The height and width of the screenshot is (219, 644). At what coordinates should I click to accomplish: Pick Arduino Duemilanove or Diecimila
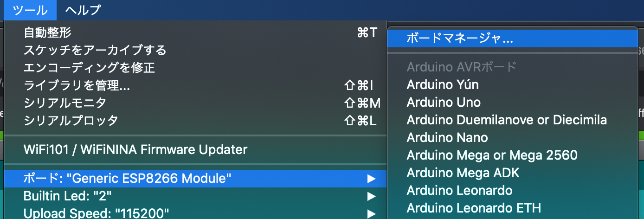coord(507,120)
